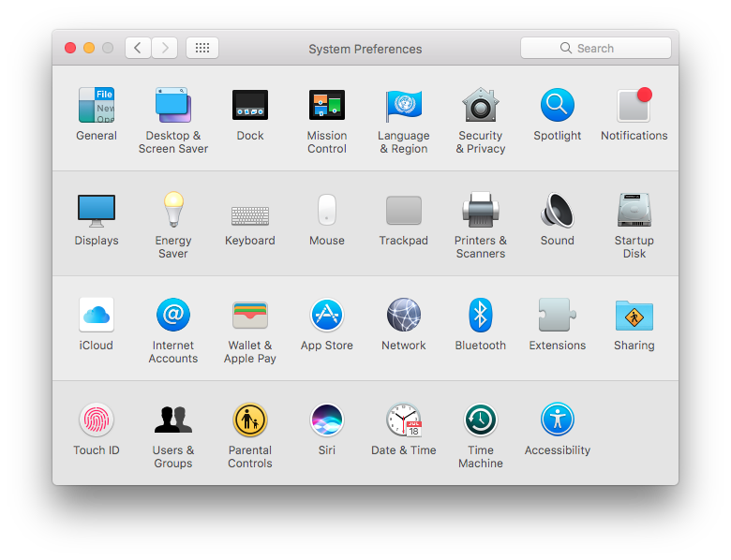Click the Show All grid button
Image resolution: width=731 pixels, height=560 pixels.
coord(202,48)
